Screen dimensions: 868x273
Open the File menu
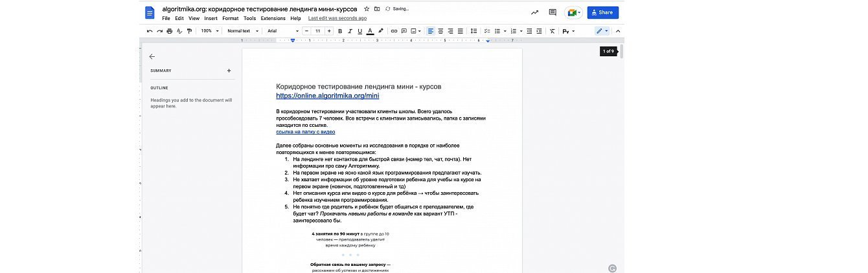tap(166, 19)
